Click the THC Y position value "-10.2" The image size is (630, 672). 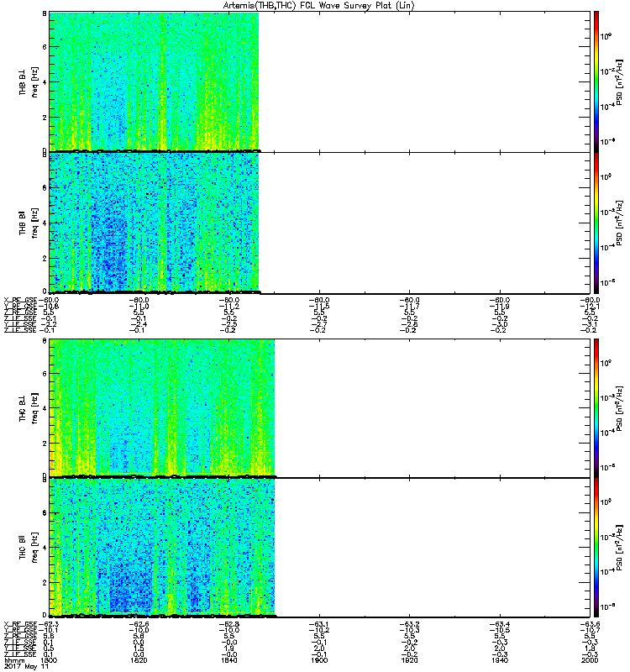(319, 631)
